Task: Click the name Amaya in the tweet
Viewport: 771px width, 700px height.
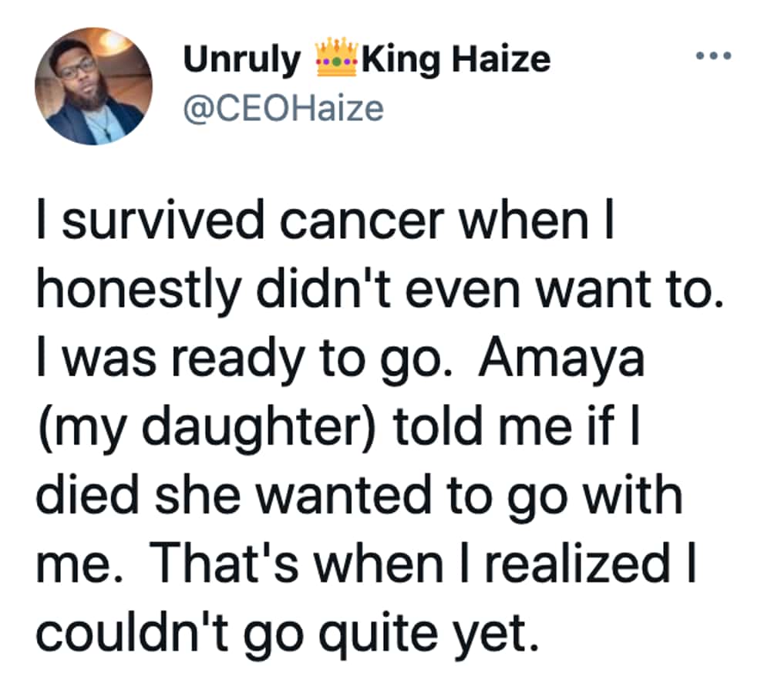Action: pyautogui.click(x=561, y=358)
